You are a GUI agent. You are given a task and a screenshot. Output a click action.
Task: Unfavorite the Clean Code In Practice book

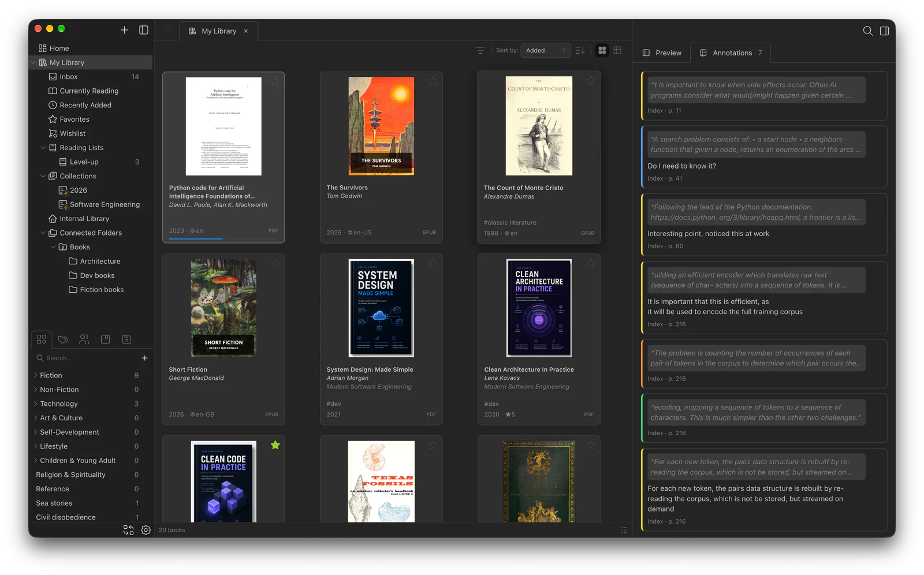(x=275, y=445)
